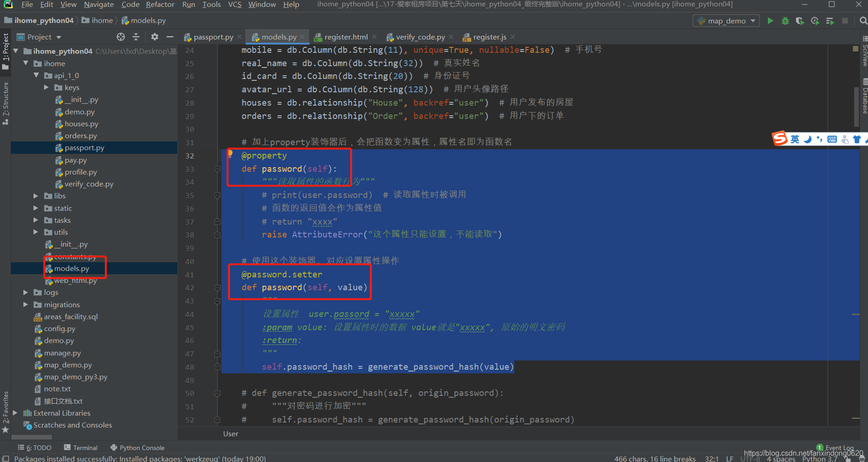This screenshot has width=868, height=462.
Task: Hide the Project tool window
Action: [x=169, y=37]
